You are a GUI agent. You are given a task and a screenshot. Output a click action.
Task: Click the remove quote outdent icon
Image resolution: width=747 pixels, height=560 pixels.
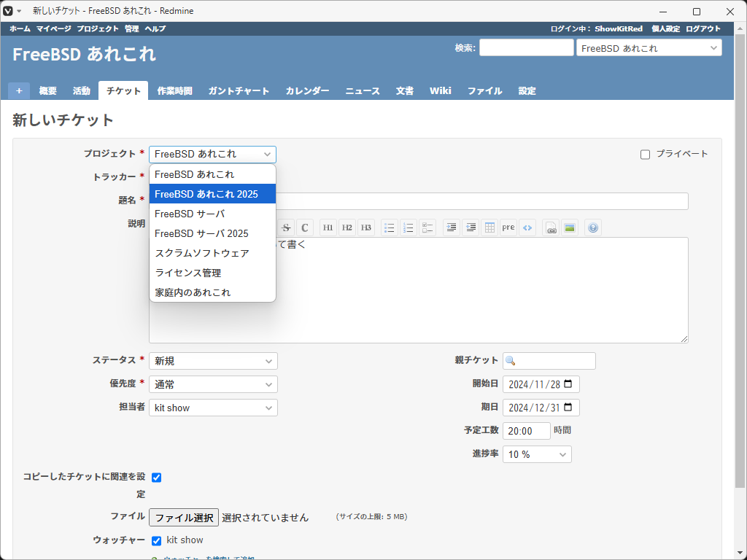pos(471,227)
